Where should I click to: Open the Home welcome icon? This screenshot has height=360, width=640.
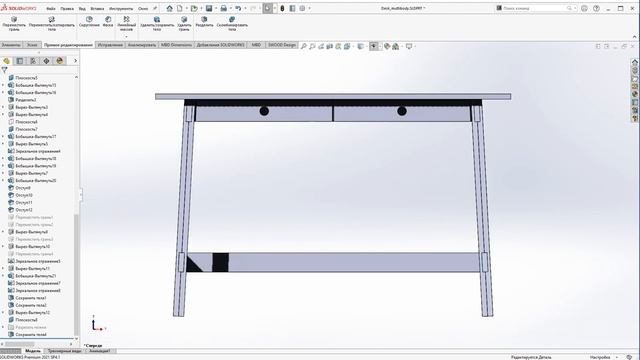pyautogui.click(x=169, y=8)
